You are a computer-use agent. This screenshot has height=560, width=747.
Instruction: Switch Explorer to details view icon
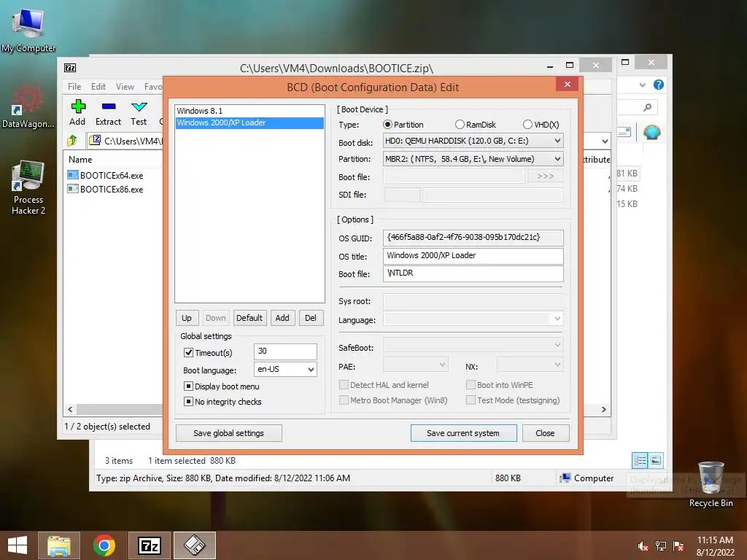pos(639,460)
